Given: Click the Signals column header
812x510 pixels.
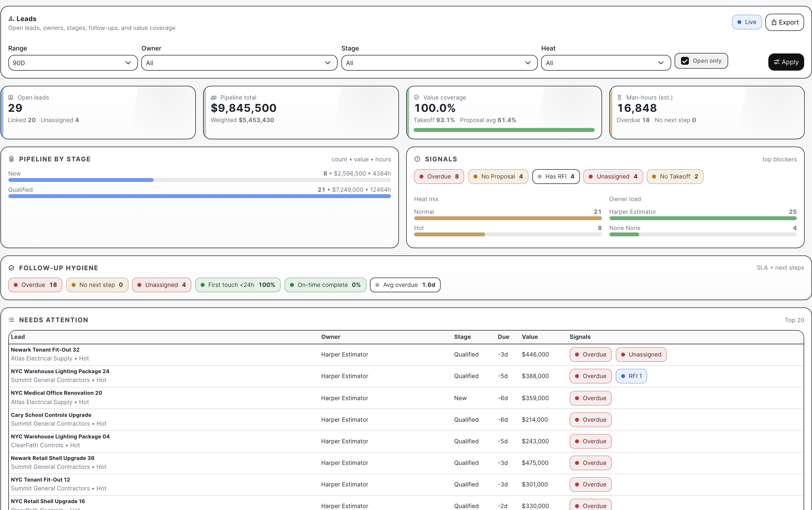Looking at the screenshot, I should pyautogui.click(x=580, y=337).
